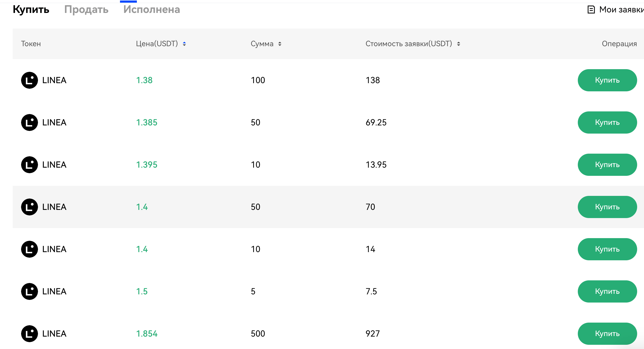Click price value 1.385

tap(147, 122)
